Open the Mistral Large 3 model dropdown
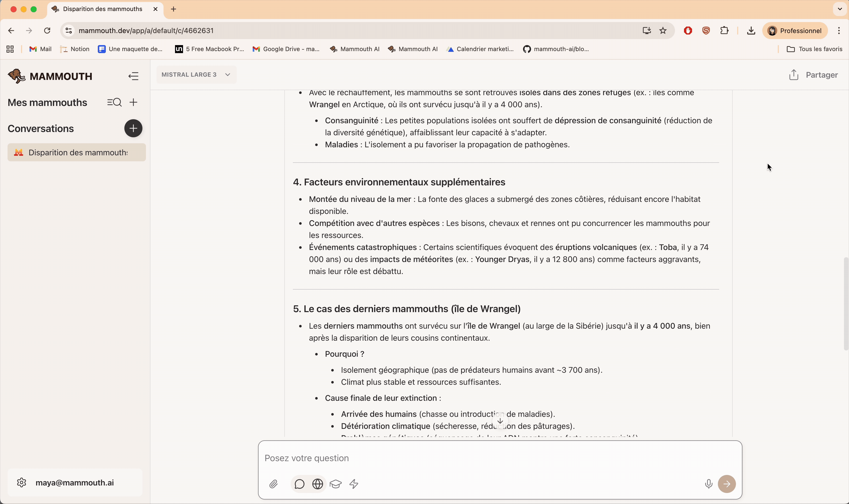The width and height of the screenshot is (849, 504). (196, 75)
